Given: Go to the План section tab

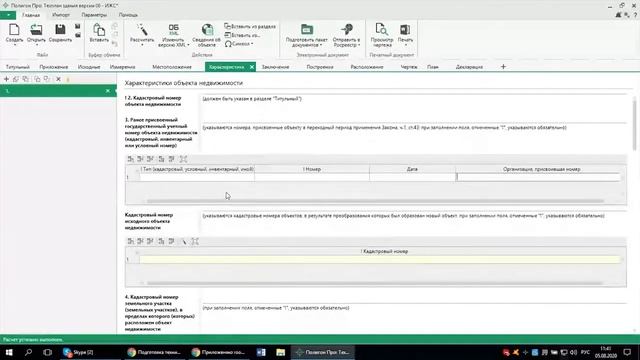Looking at the screenshot, I should point(433,67).
